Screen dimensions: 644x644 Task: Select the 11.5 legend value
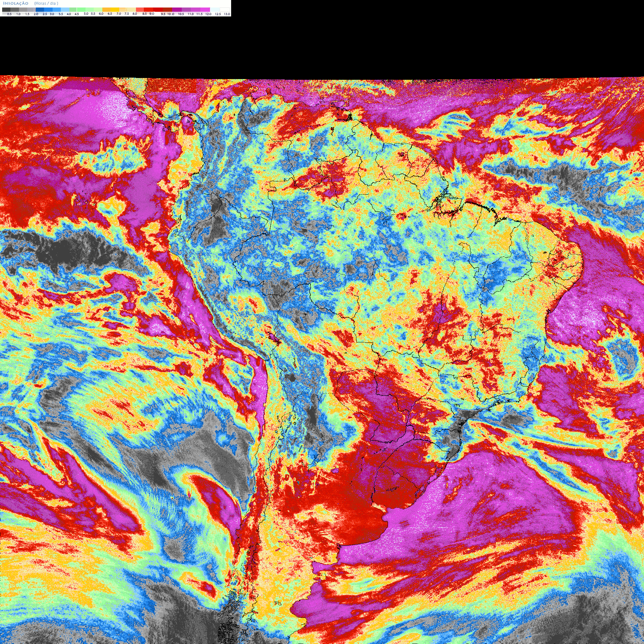click(199, 14)
